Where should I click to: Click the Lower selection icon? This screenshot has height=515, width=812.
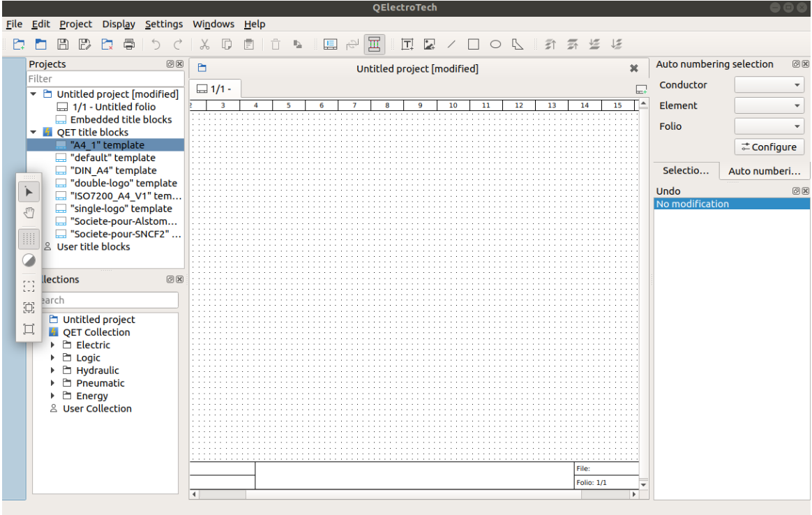594,44
